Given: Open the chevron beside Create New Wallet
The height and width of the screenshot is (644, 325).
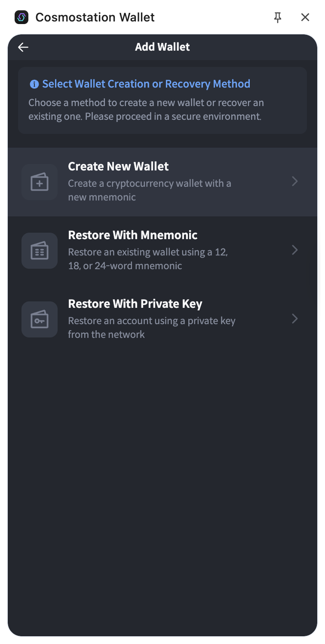Looking at the screenshot, I should point(295,182).
